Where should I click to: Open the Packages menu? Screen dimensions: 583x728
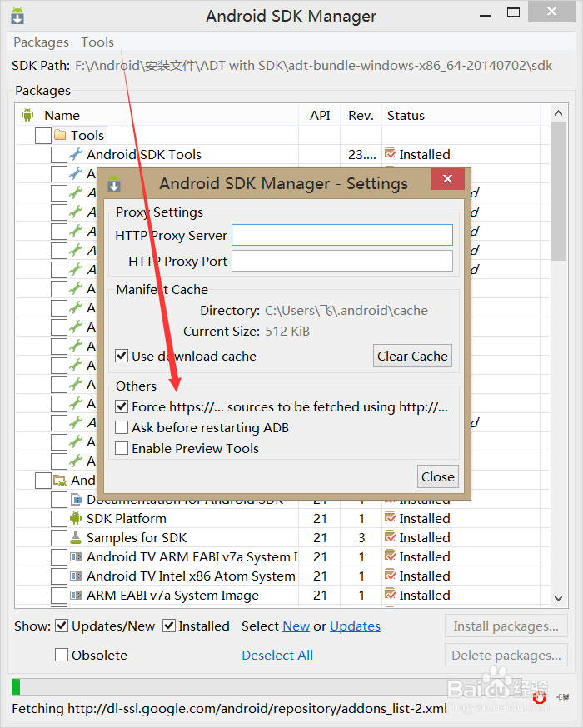[41, 42]
